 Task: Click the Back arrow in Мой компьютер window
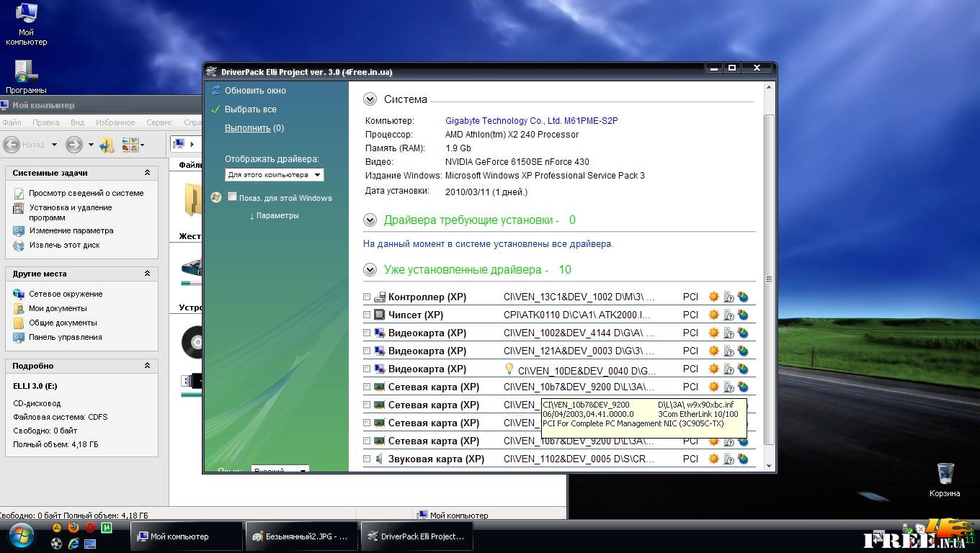11,145
